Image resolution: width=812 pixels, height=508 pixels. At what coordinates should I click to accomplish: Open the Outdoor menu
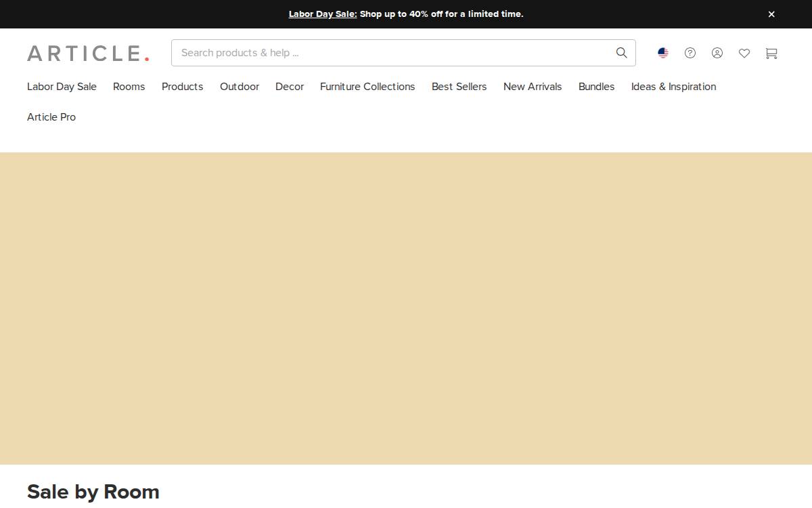(x=240, y=87)
